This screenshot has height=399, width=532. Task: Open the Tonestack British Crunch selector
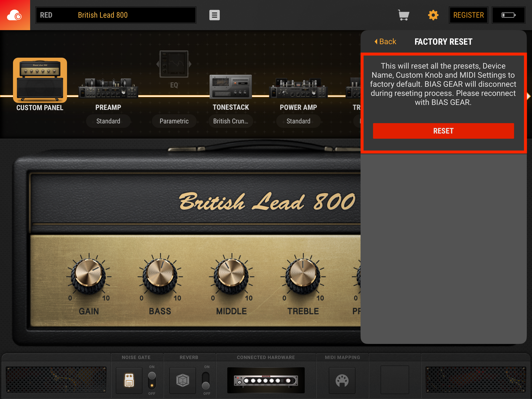(231, 121)
